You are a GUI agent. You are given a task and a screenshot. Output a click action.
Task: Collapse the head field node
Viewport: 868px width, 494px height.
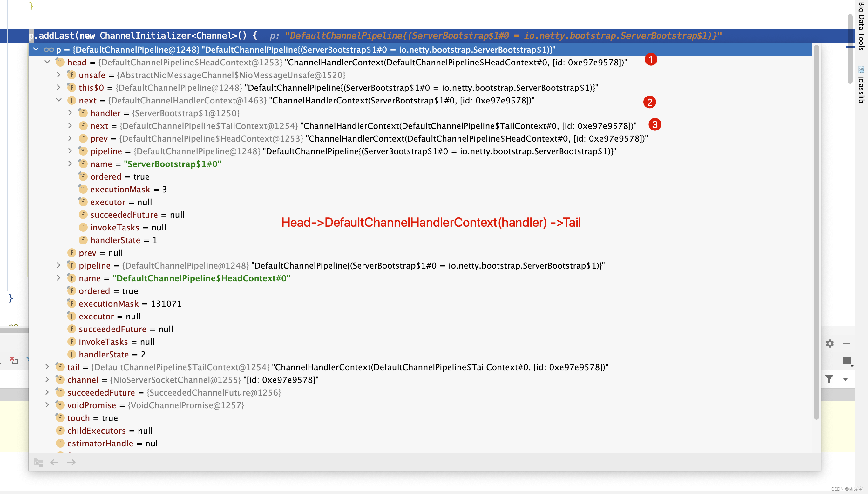(48, 62)
